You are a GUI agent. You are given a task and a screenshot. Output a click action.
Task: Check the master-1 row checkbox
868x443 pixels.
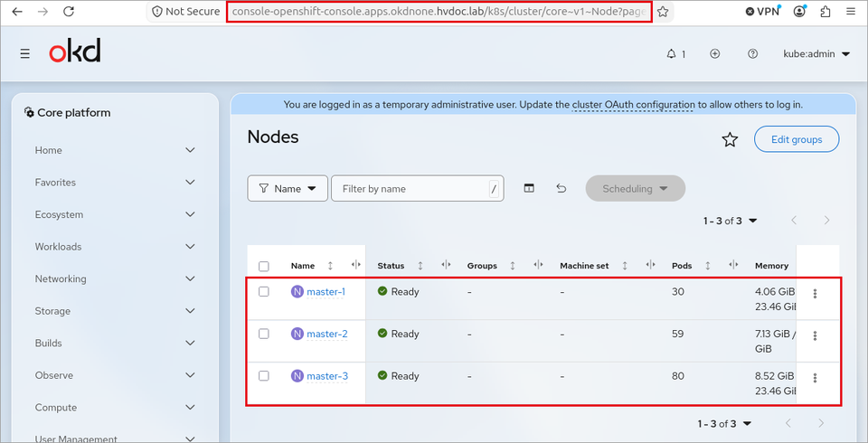coord(264,291)
